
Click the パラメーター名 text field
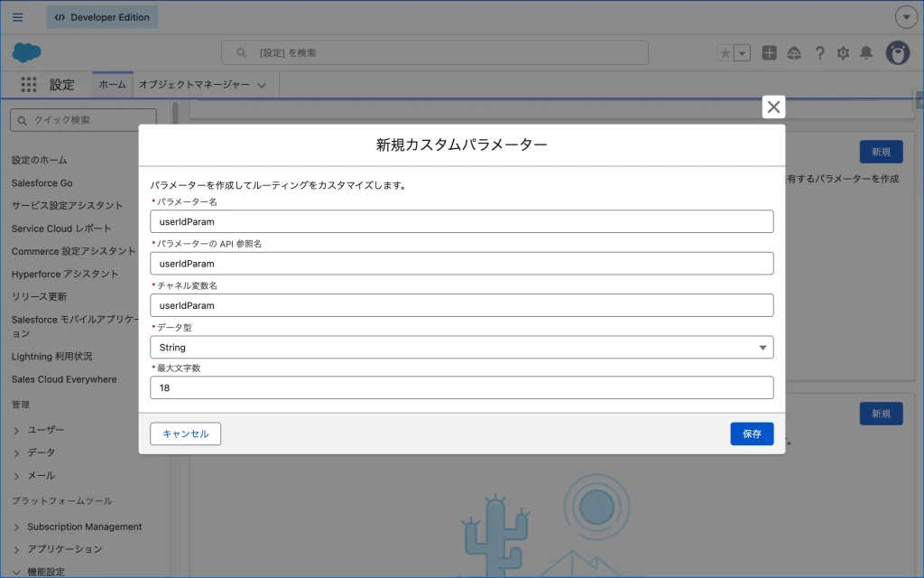tap(461, 221)
